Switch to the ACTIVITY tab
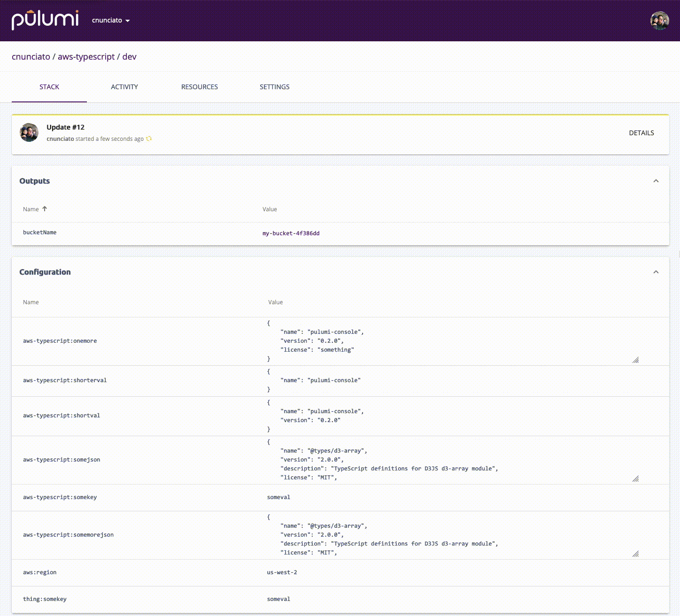 coord(124,87)
